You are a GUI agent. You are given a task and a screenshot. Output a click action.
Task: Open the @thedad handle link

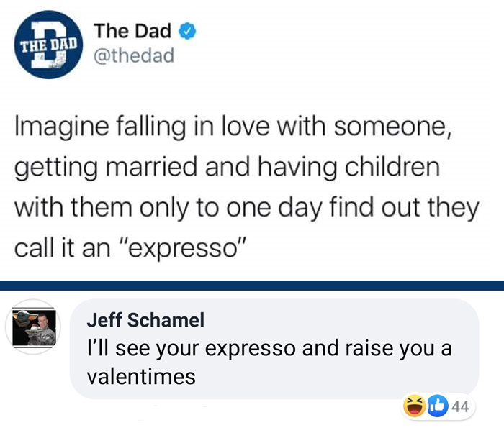tap(134, 55)
